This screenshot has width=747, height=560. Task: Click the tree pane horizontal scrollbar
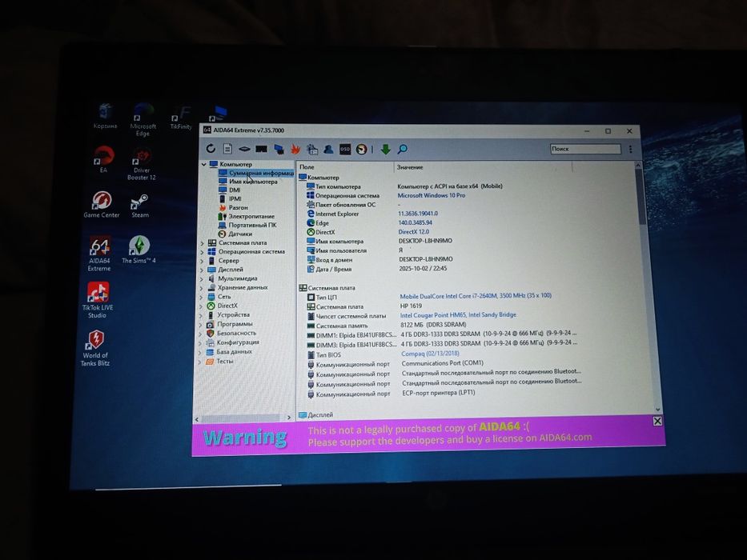[243, 418]
